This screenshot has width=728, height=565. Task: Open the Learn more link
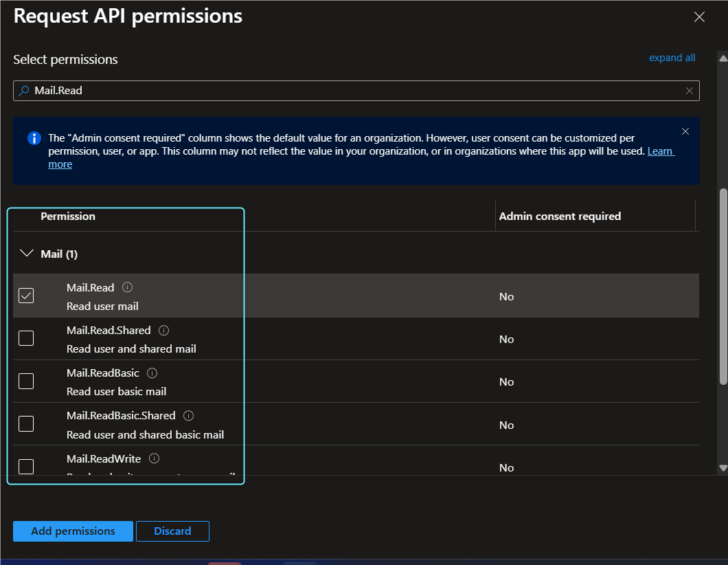pyautogui.click(x=661, y=151)
